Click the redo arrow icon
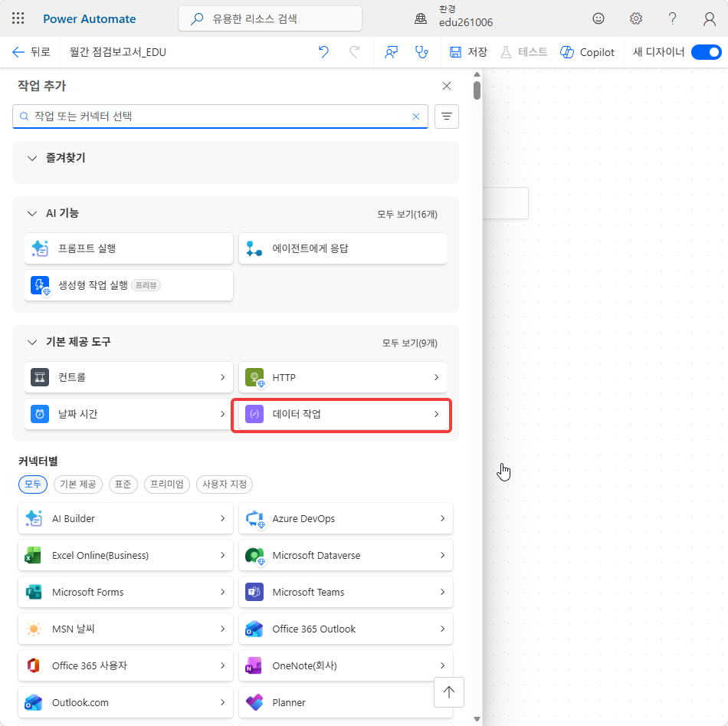 354,52
